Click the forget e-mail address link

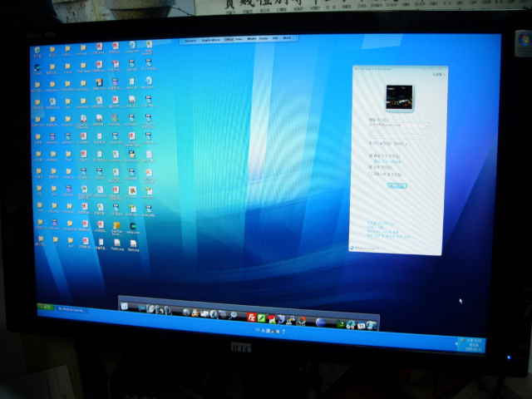387,161
